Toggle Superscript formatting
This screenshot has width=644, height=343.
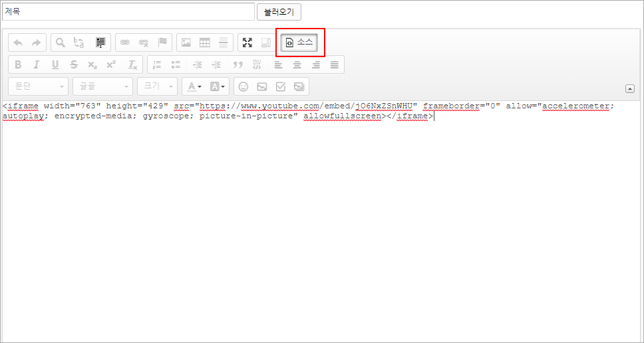pyautogui.click(x=111, y=64)
